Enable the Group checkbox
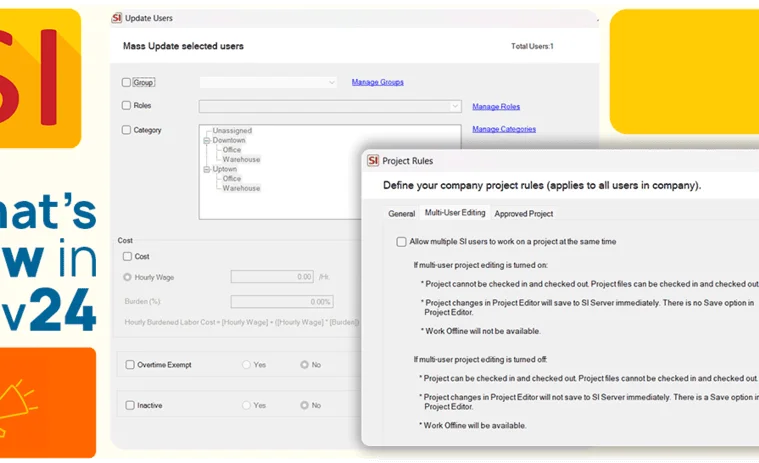 click(126, 82)
